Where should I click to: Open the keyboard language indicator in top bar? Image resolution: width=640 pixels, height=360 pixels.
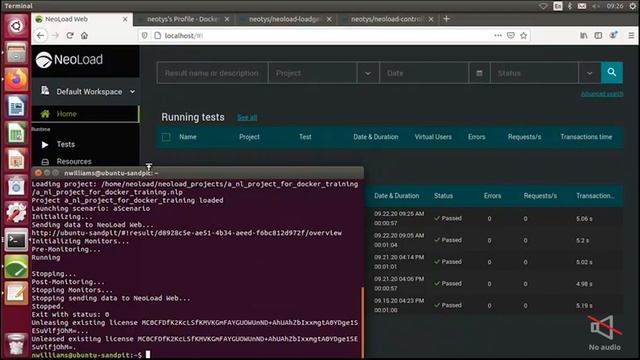(558, 6)
